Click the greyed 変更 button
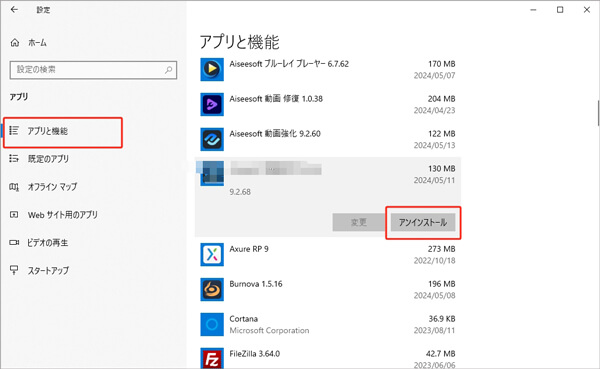 pos(359,222)
